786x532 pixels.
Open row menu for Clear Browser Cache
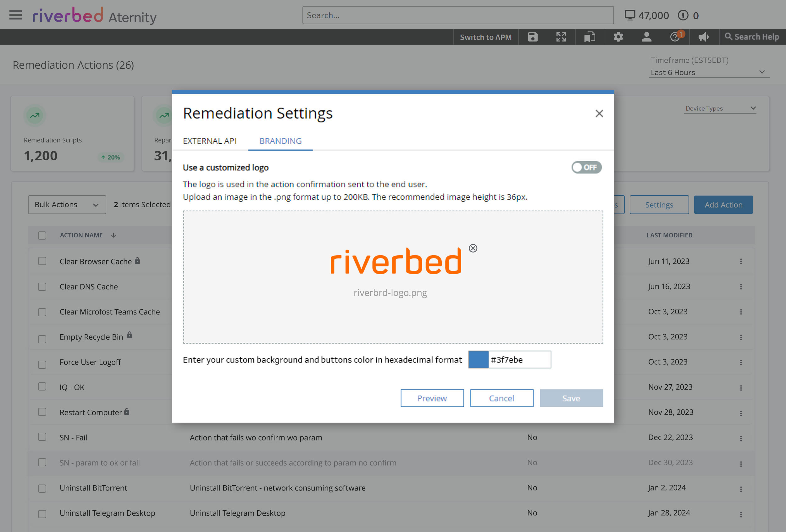click(x=741, y=261)
